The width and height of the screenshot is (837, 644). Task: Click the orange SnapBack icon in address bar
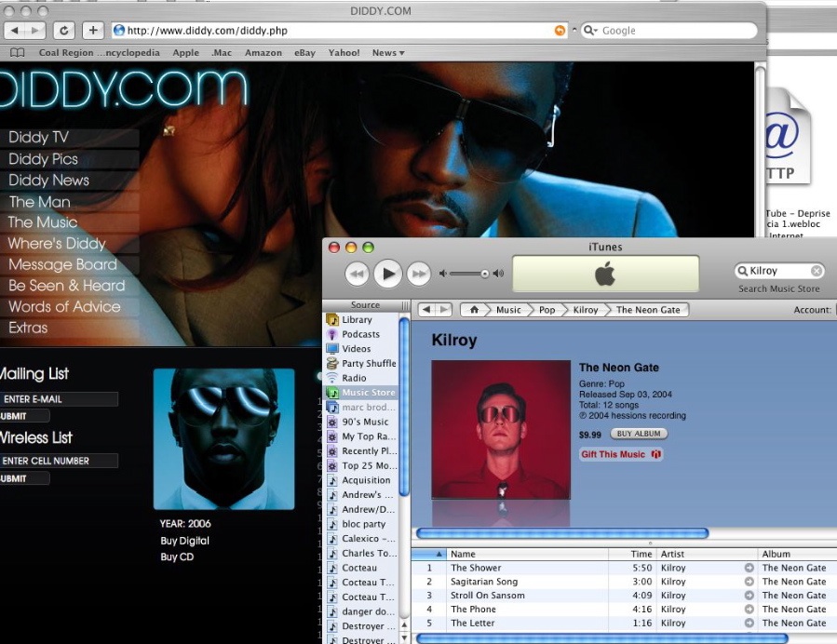560,31
